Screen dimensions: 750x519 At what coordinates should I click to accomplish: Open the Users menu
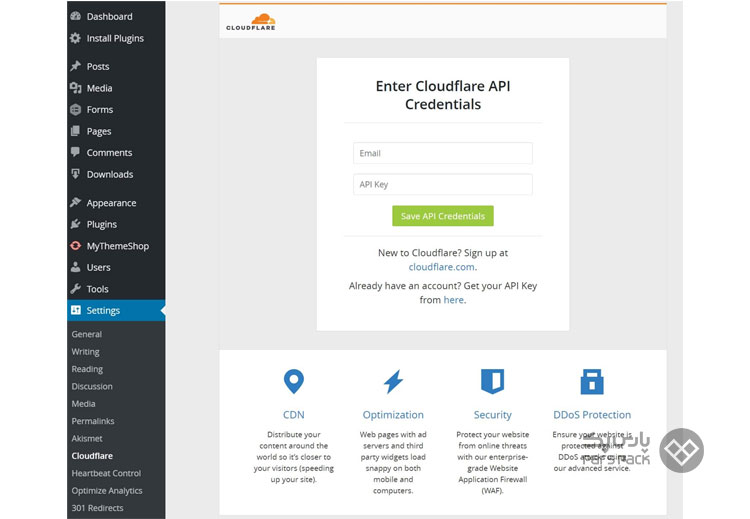[x=99, y=267]
